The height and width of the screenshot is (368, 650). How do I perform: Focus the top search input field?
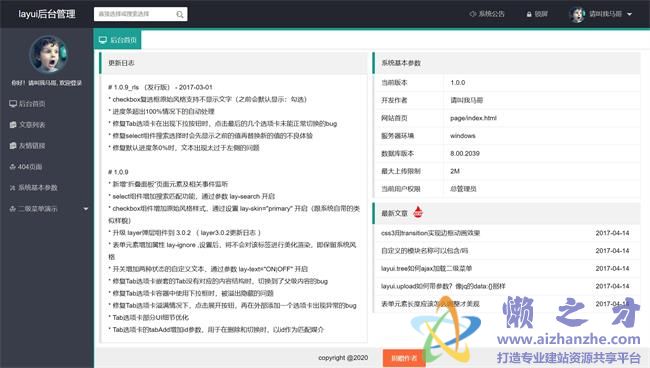[141, 14]
